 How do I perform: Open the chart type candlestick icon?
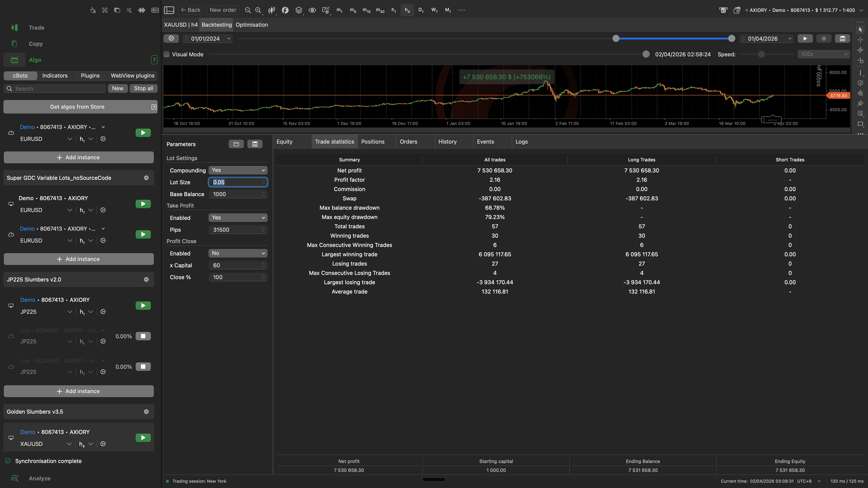271,10
